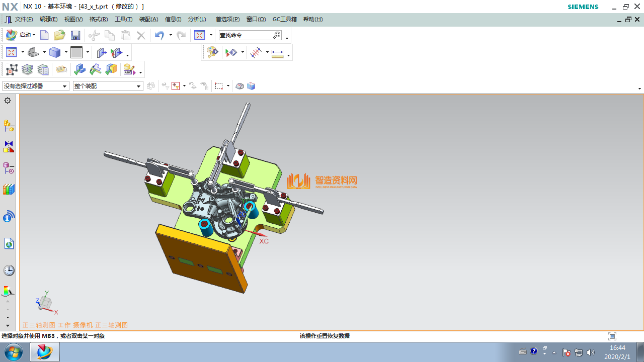The image size is (644, 362).
Task: Open the Assembly Navigator in sidebar
Action: tap(9, 126)
